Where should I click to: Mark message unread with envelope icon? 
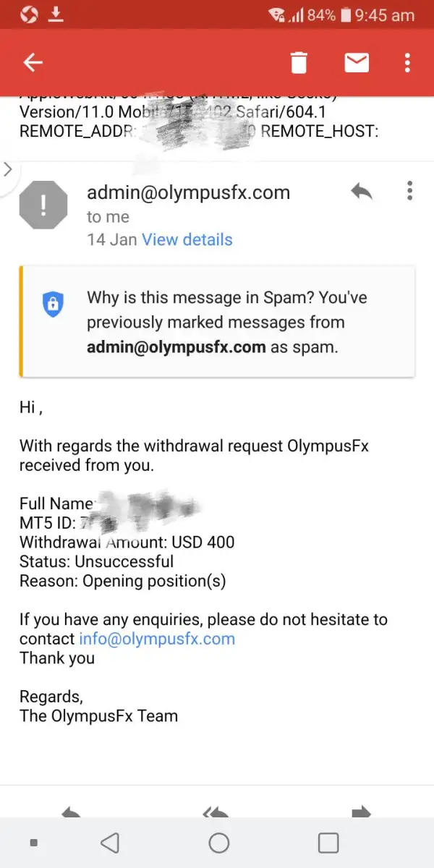click(356, 63)
